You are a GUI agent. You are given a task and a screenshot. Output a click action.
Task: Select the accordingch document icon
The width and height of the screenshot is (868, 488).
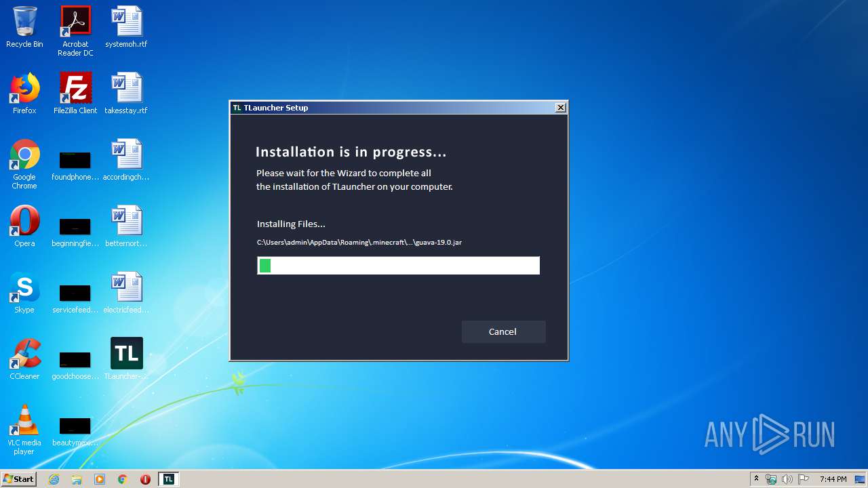pyautogui.click(x=126, y=160)
